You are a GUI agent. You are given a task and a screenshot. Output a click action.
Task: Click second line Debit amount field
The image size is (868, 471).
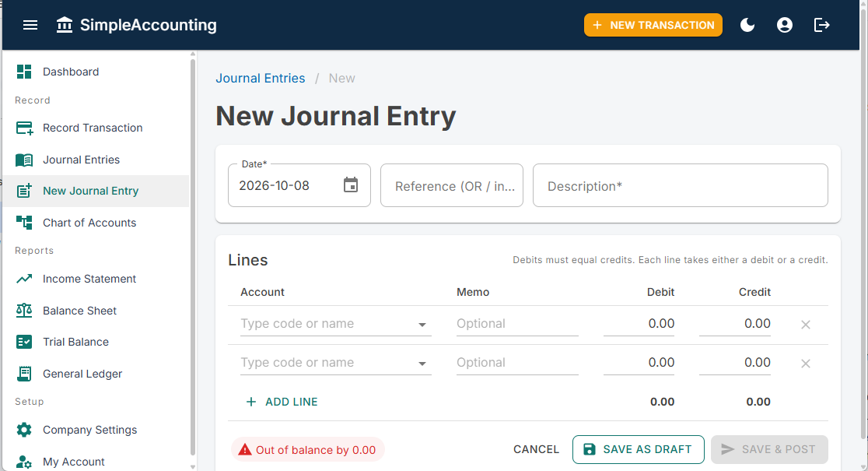(x=639, y=363)
